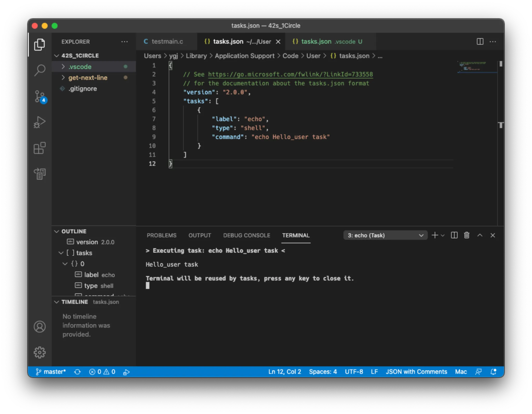Maximize panel size with the up chevron
The width and height of the screenshot is (532, 414).
(480, 235)
